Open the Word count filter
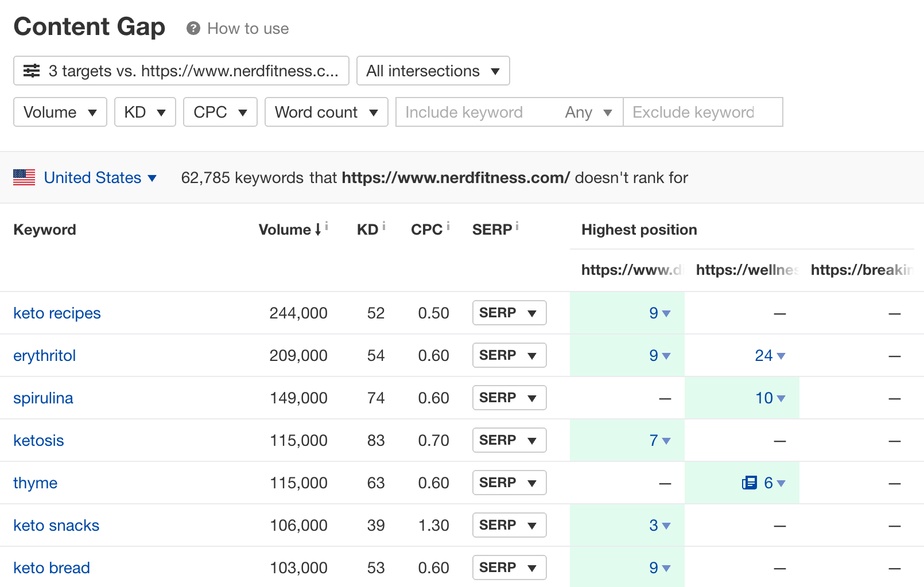Image resolution: width=924 pixels, height=587 pixels. (326, 112)
